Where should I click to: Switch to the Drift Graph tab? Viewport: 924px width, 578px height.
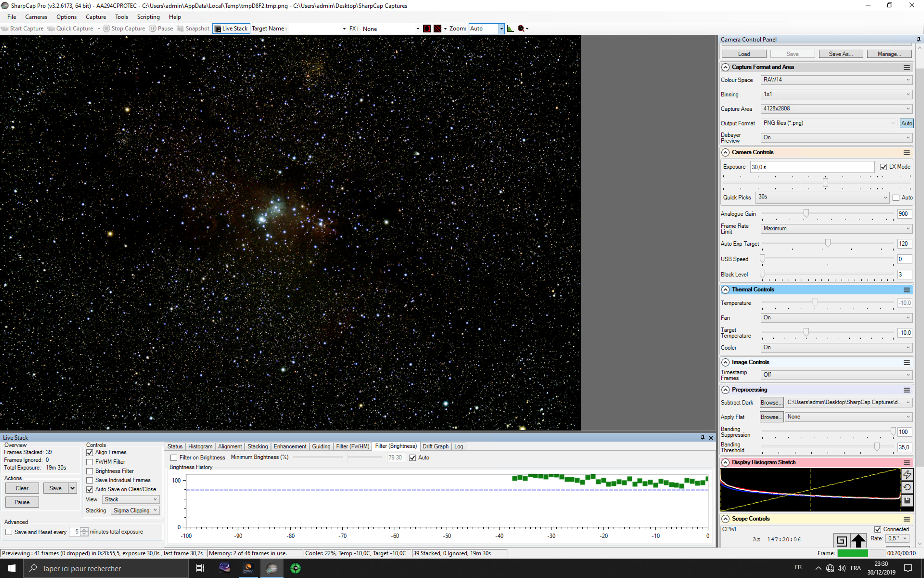click(435, 447)
